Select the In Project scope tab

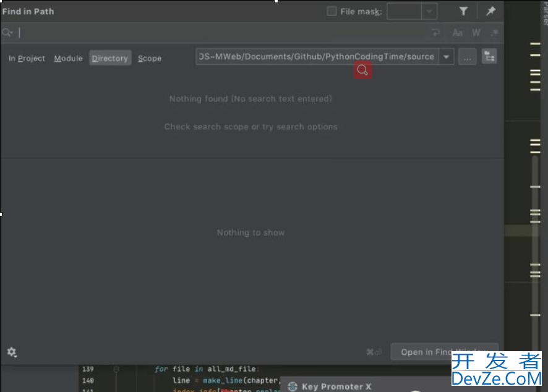(27, 58)
